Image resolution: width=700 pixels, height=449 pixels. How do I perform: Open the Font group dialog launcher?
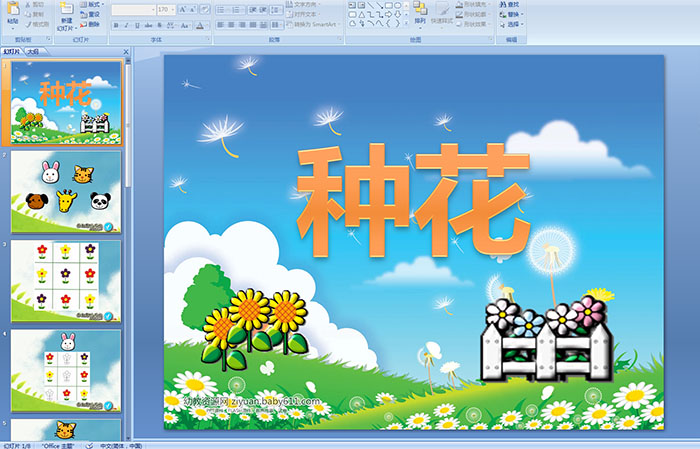(x=208, y=39)
